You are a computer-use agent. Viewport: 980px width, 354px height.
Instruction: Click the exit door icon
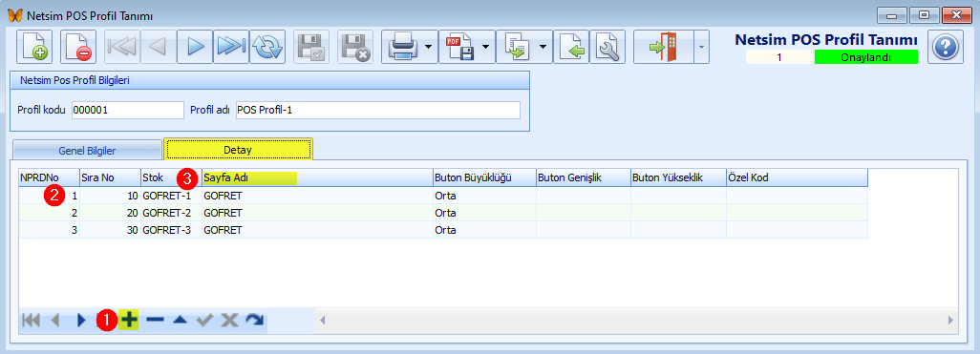coord(664,48)
